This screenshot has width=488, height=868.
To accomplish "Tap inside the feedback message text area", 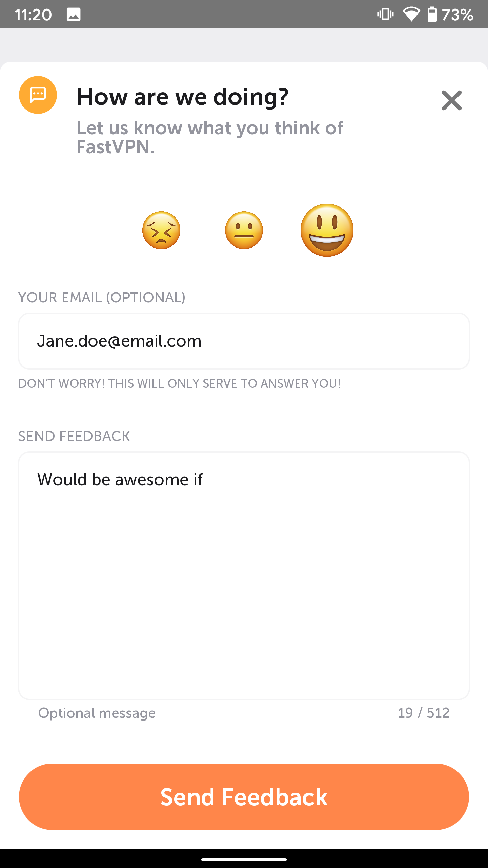I will [244, 575].
